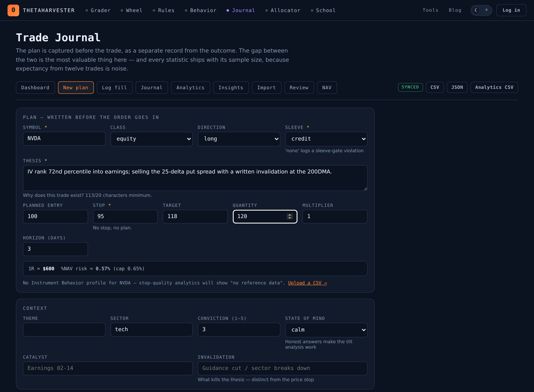Follow the Upload a CSV link
This screenshot has width=534, height=392.
(x=307, y=283)
